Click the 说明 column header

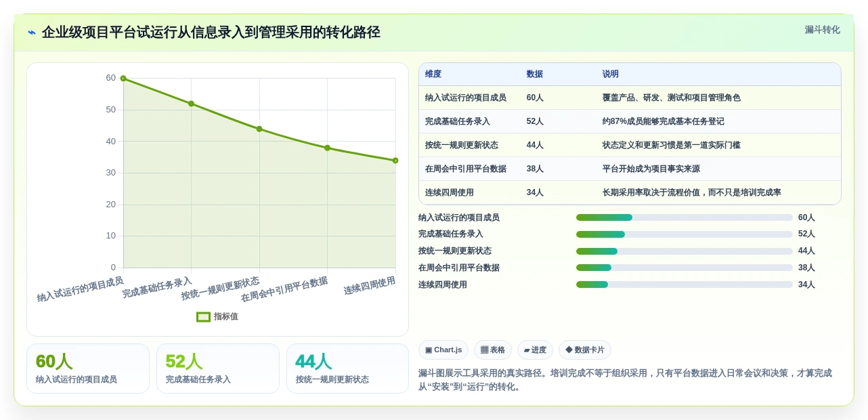(611, 74)
